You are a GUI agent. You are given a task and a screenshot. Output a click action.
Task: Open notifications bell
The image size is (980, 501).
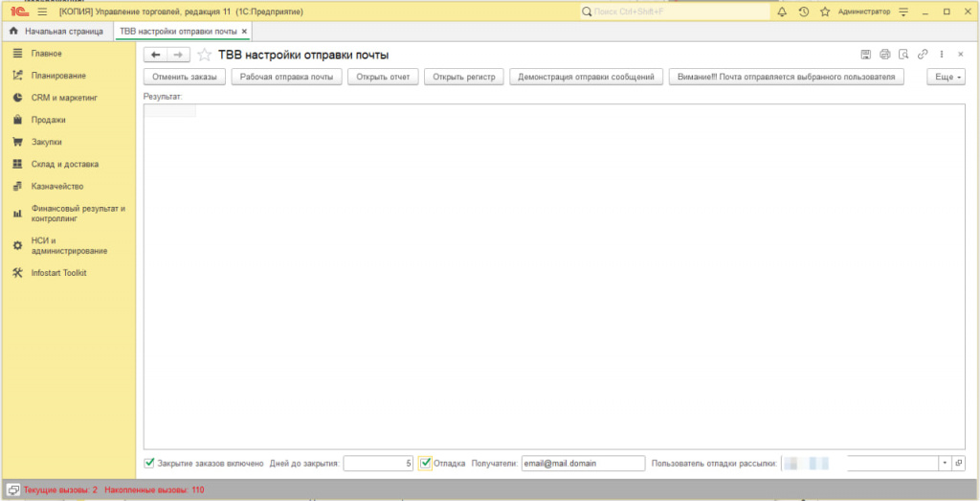click(x=782, y=11)
